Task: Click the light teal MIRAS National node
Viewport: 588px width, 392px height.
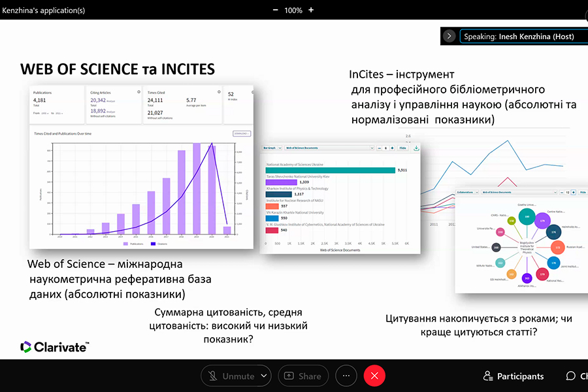Action: [500, 263]
